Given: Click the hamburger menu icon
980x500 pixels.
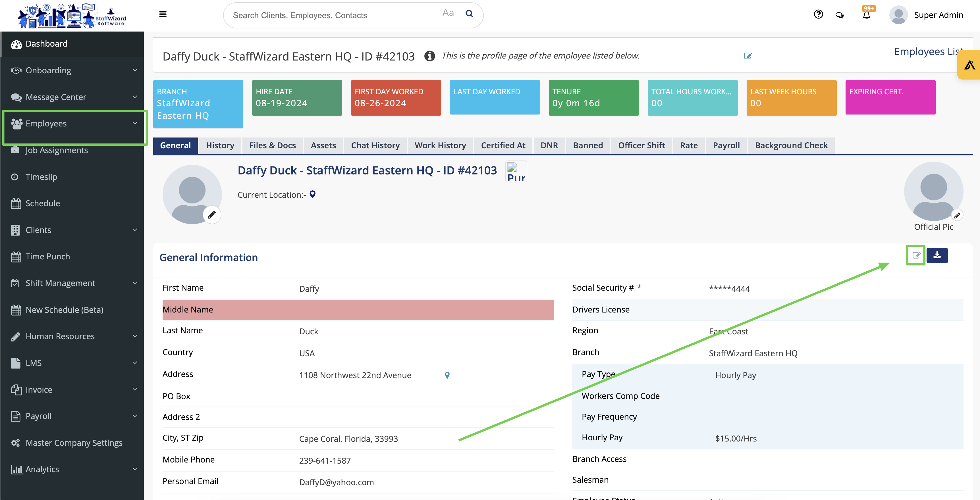Looking at the screenshot, I should point(163,14).
